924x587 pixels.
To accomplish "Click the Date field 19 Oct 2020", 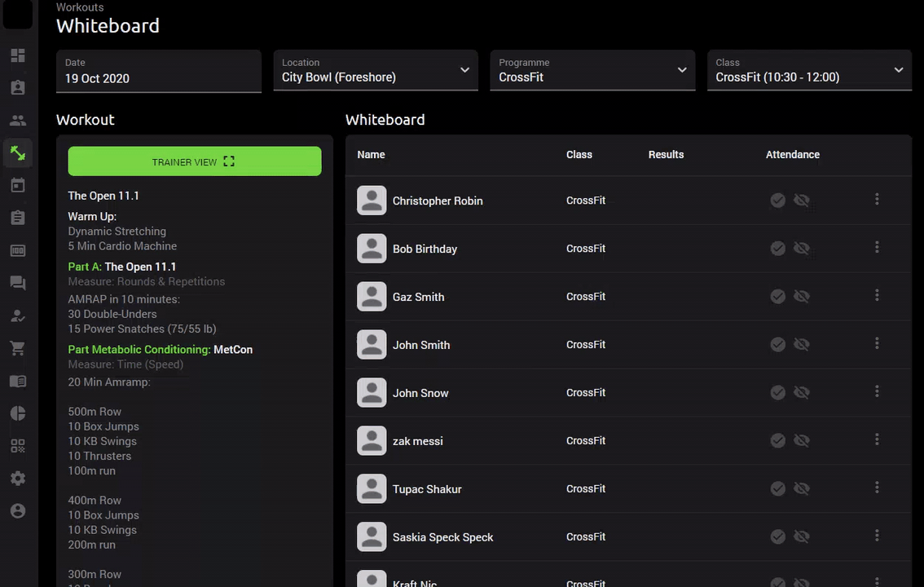I will (159, 71).
